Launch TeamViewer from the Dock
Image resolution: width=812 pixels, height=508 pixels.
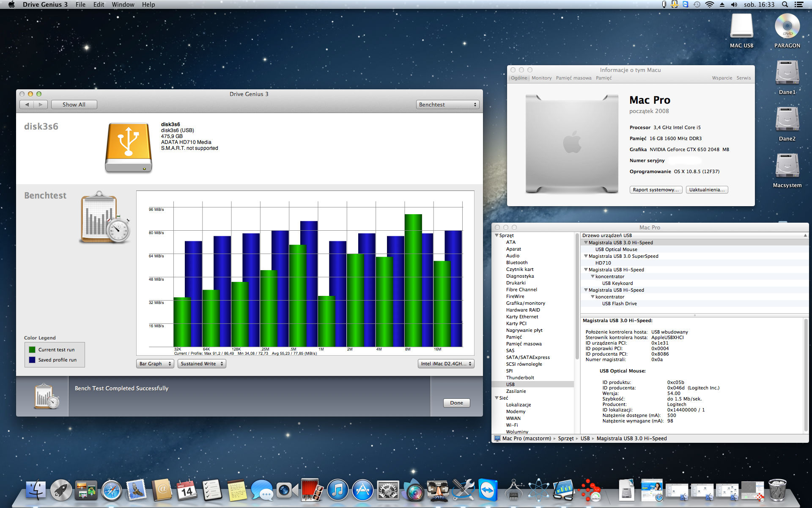pyautogui.click(x=488, y=490)
